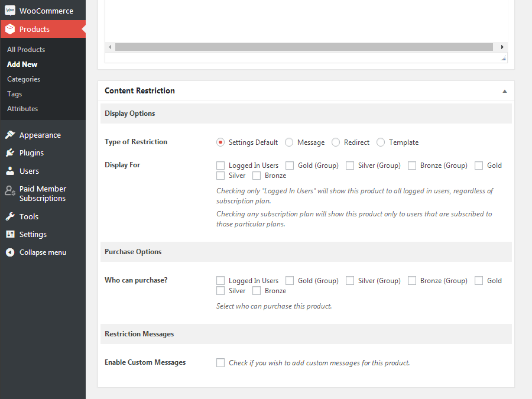The height and width of the screenshot is (399, 532).
Task: Check Bronze plan under Who can purchase
Action: [x=257, y=291]
